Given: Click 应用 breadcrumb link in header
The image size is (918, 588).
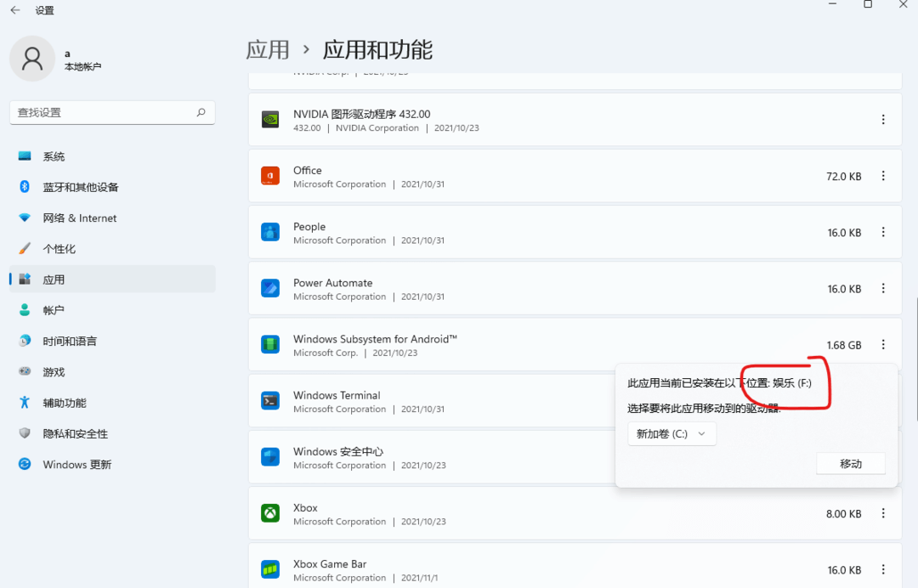Looking at the screenshot, I should [x=268, y=50].
